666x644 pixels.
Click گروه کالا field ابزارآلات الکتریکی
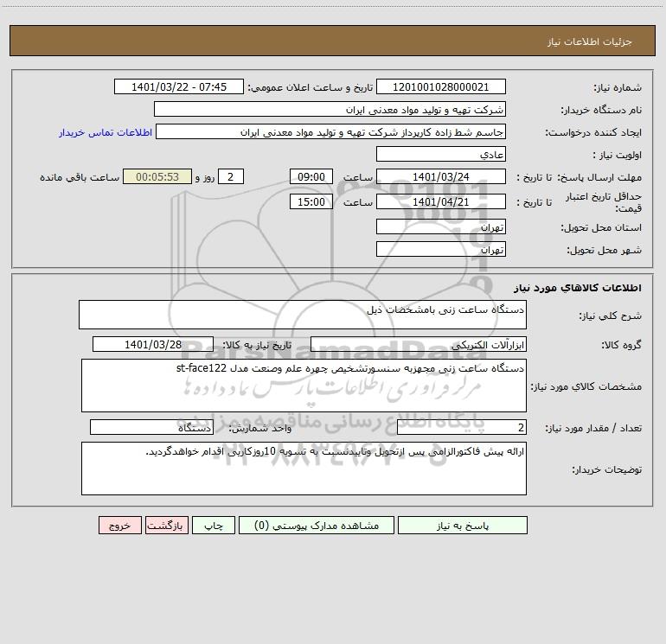419,344
